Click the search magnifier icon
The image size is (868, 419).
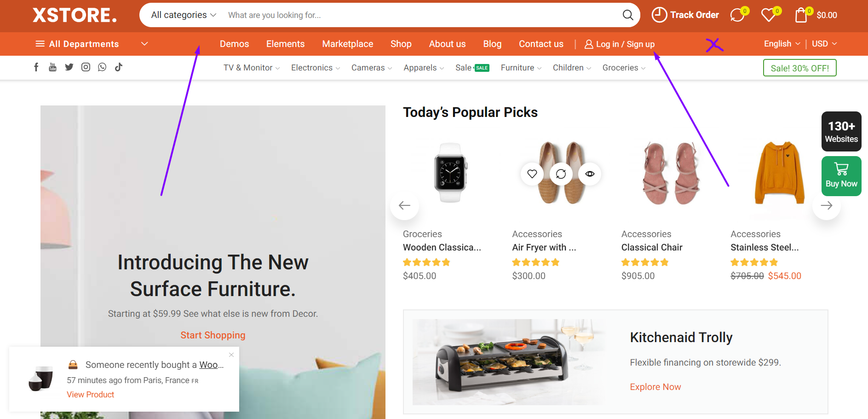627,15
